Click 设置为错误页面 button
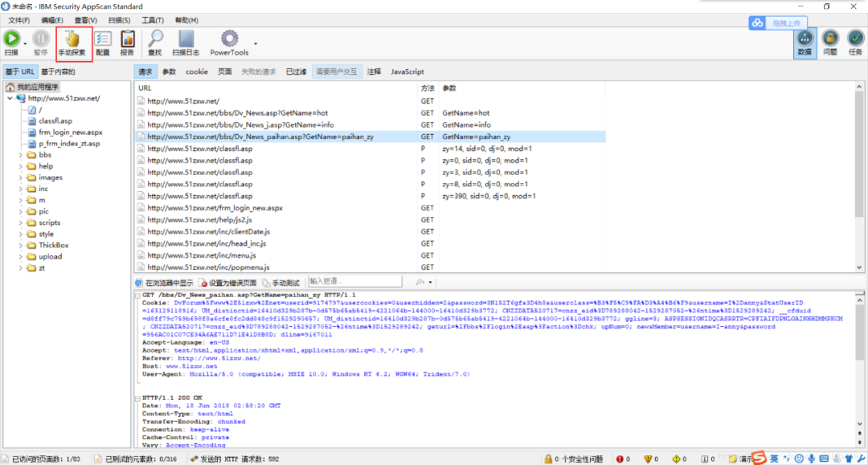This screenshot has width=868, height=465. 227,283
